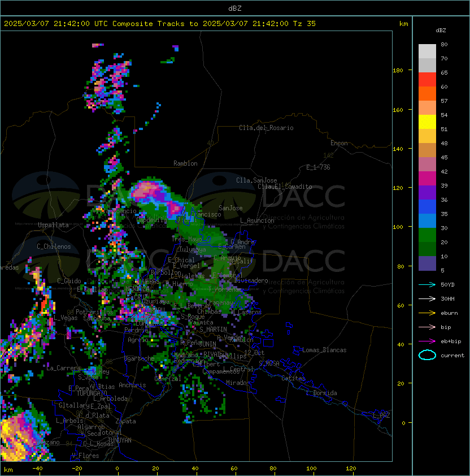Click the white 30HM track arrow in legend

point(427,299)
